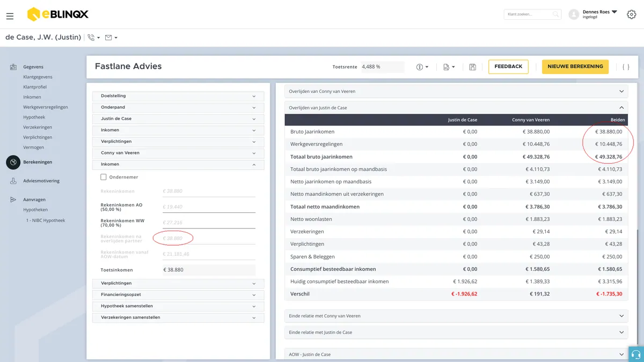
Task: Expand Einde relatie met Justin de Case
Action: coord(456,333)
